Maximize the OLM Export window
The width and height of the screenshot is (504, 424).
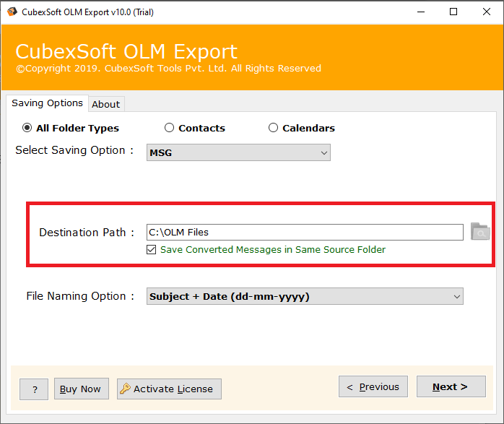tap(453, 12)
